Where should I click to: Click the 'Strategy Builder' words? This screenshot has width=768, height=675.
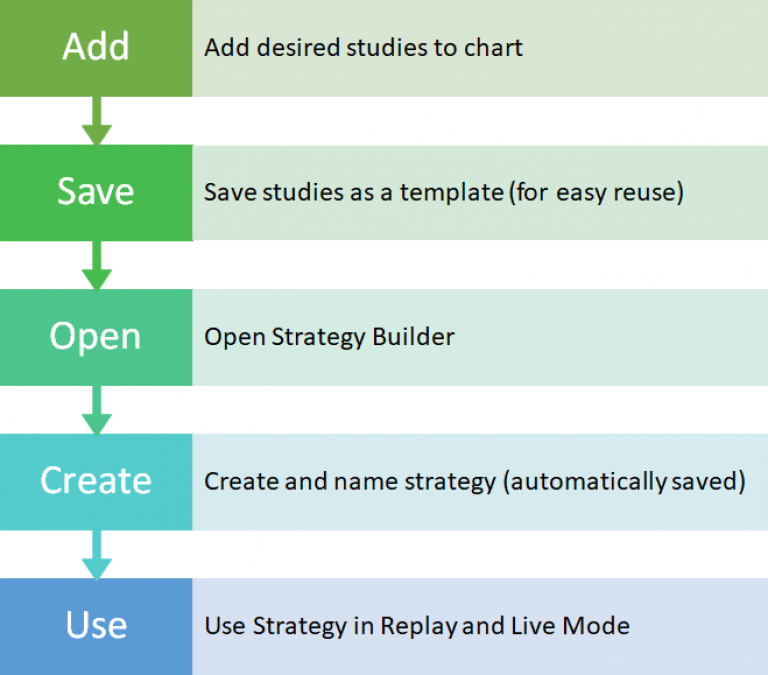pos(363,338)
